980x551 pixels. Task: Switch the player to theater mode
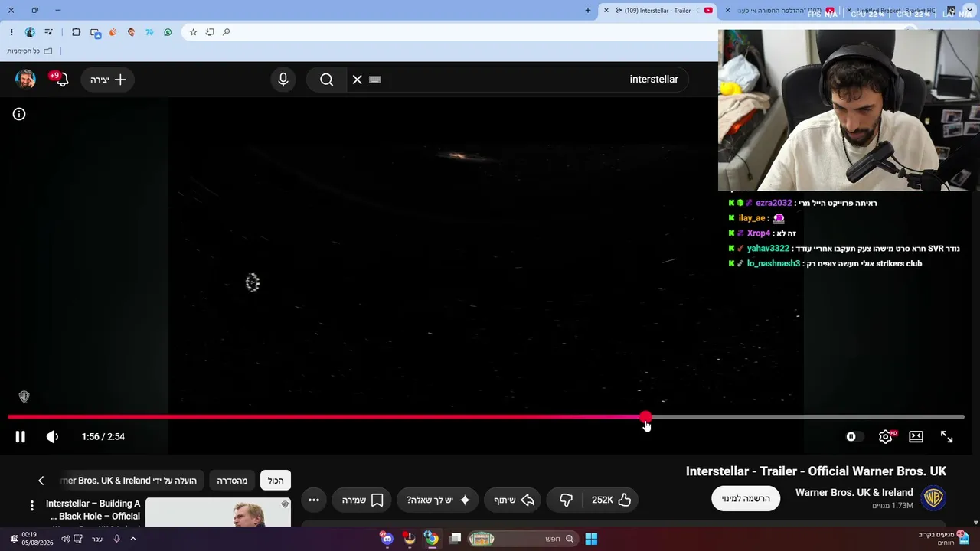(x=916, y=437)
